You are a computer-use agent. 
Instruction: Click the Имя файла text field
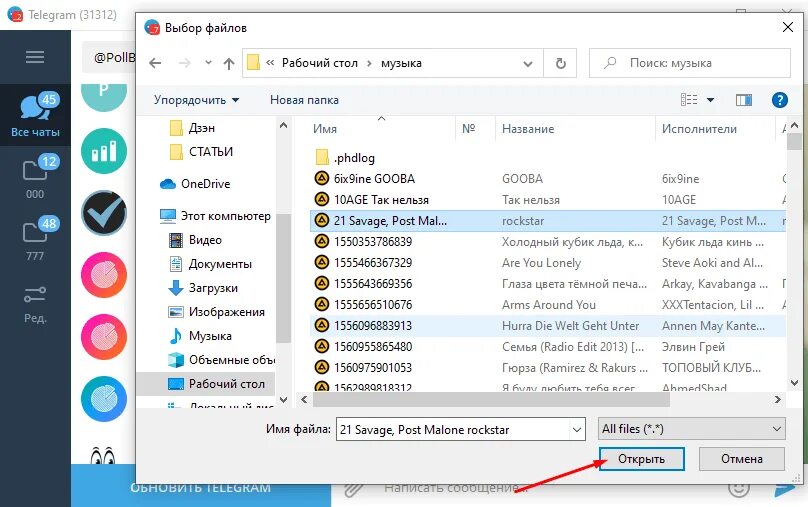(x=452, y=429)
